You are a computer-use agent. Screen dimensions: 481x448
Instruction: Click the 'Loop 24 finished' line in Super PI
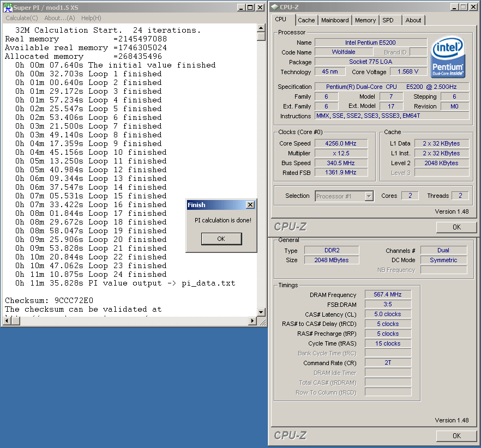click(x=91, y=275)
